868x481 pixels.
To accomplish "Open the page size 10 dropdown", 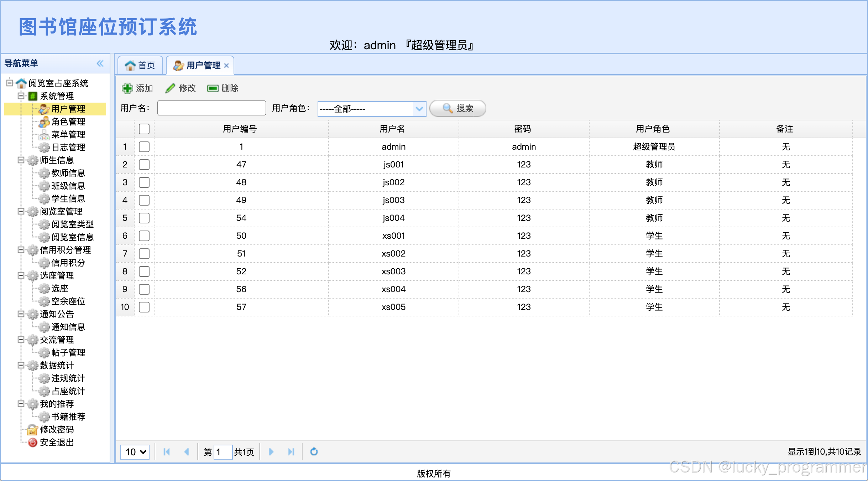I will 135,452.
